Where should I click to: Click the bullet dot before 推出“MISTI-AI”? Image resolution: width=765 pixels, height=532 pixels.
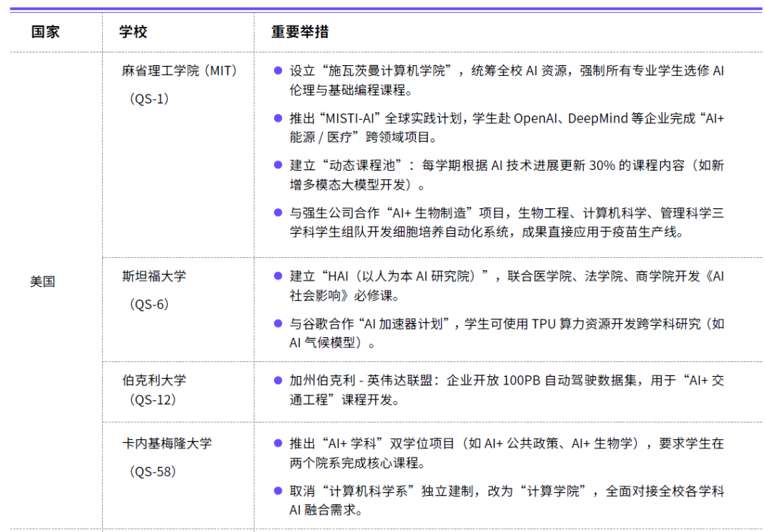click(x=278, y=118)
